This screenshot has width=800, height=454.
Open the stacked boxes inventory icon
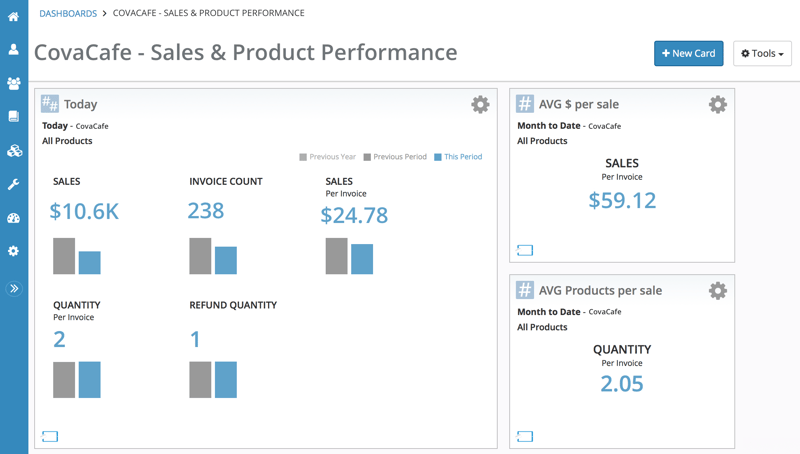coord(14,150)
